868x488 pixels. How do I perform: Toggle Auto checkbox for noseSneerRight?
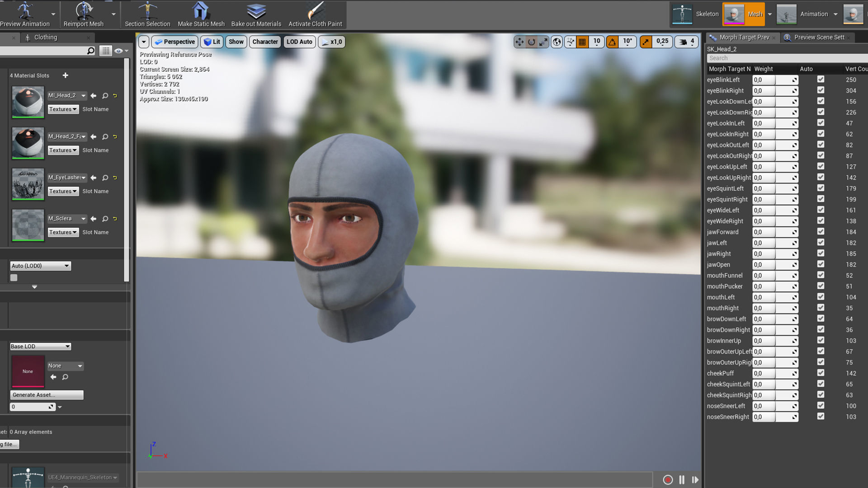tap(821, 417)
